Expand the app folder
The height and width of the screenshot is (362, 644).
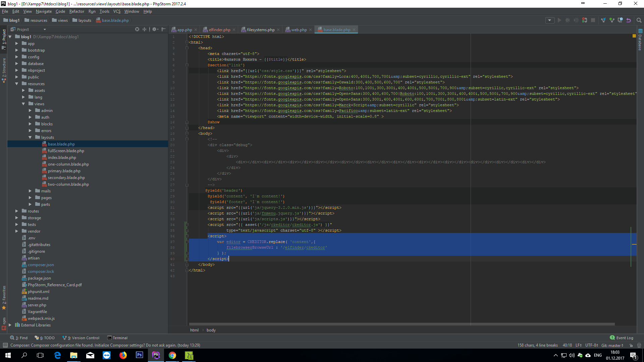click(16, 44)
